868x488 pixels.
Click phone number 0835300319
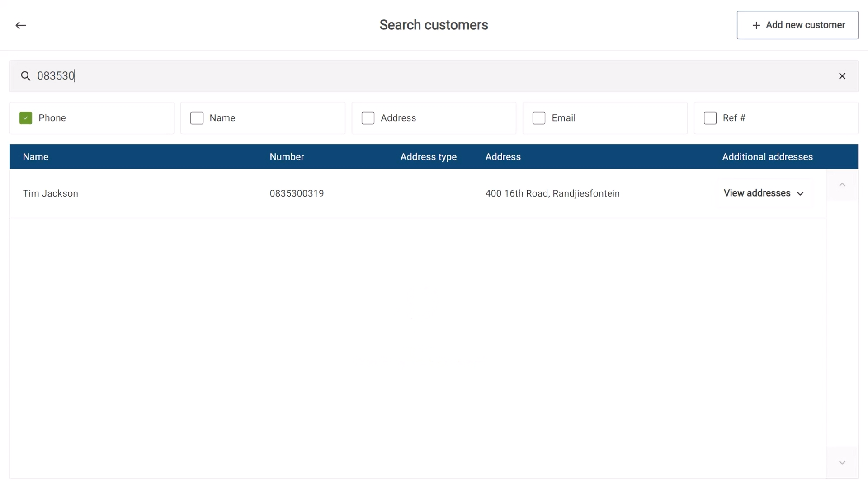pos(297,193)
